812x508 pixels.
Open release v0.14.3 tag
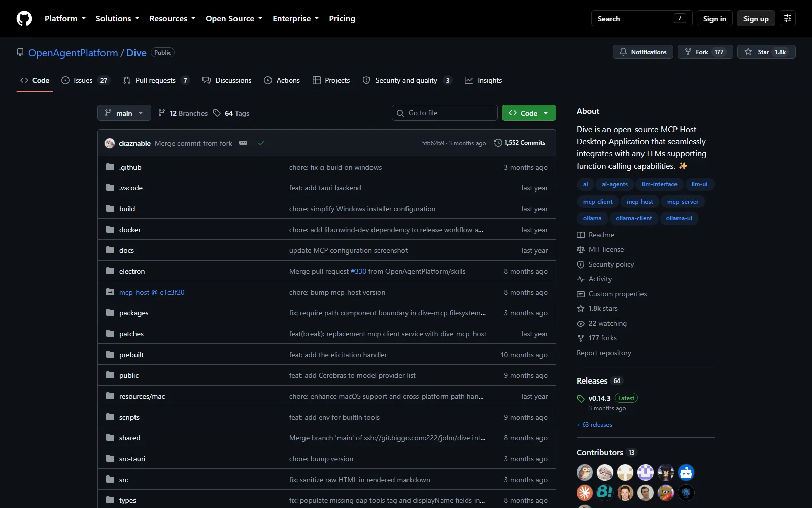(599, 398)
